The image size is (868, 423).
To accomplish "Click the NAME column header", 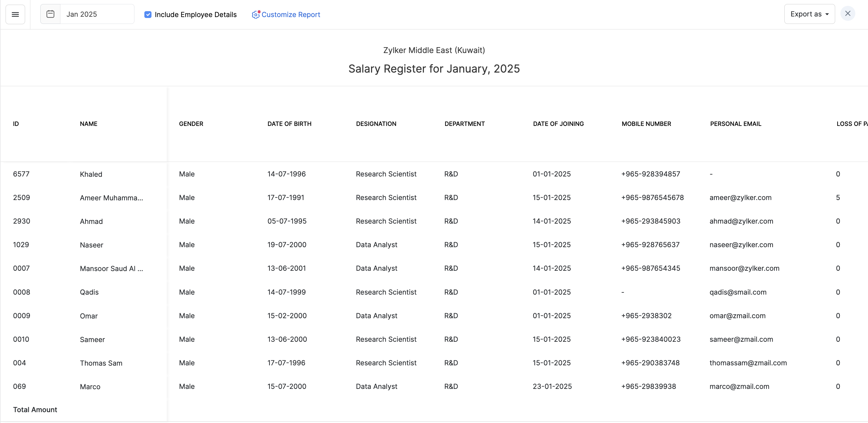I will coord(88,124).
